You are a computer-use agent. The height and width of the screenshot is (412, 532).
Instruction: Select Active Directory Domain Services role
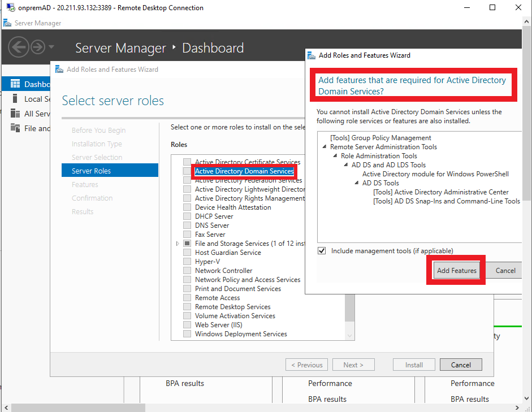[244, 171]
